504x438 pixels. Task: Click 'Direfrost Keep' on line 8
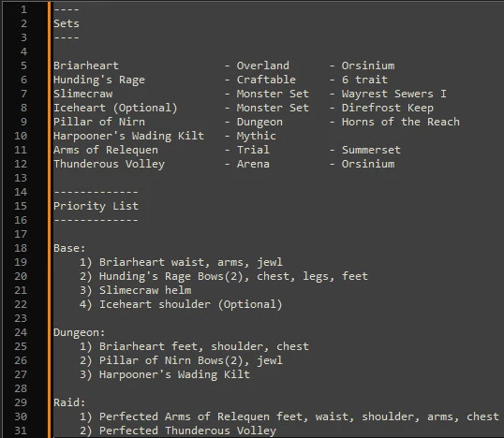tap(387, 108)
